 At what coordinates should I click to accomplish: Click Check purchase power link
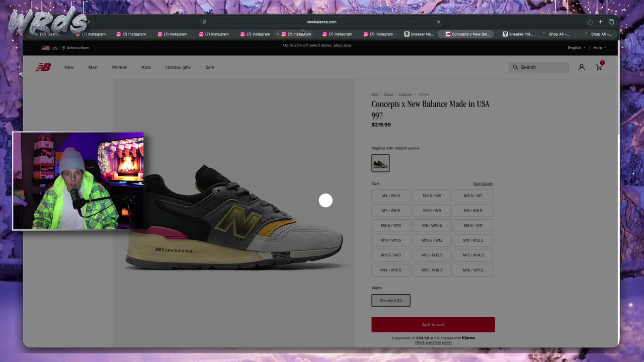click(433, 342)
